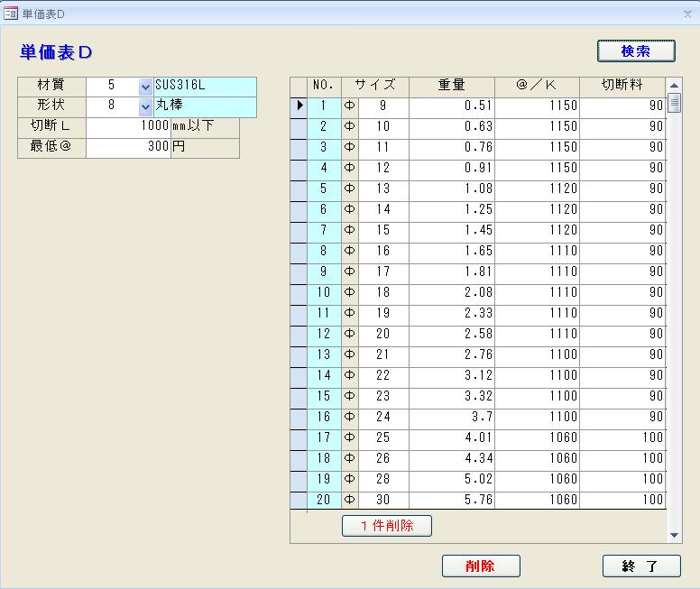Viewport: 700px width, 589px height.
Task: Select the row selector for row 1
Action: pos(299,106)
